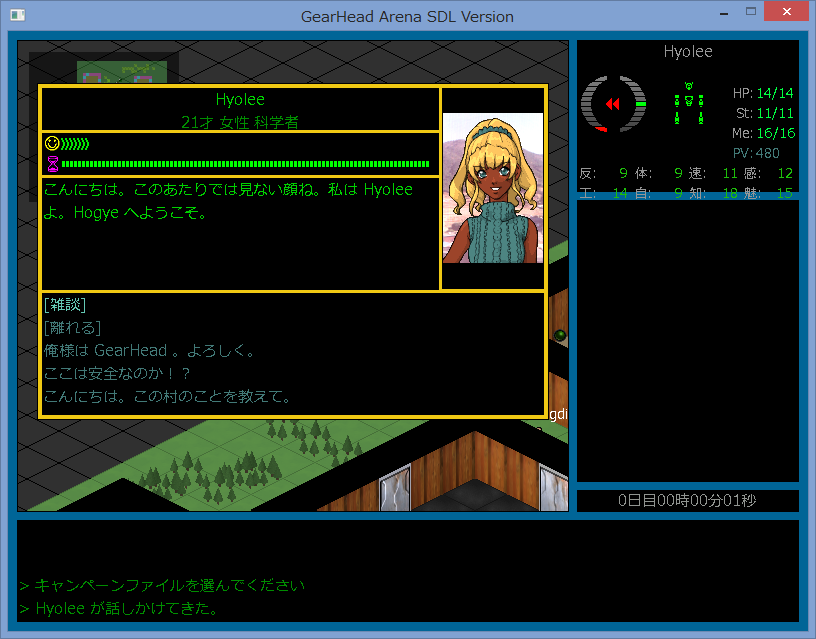
Task: Select reply 俺様は GearHead 。よろしく。
Action: (x=149, y=350)
